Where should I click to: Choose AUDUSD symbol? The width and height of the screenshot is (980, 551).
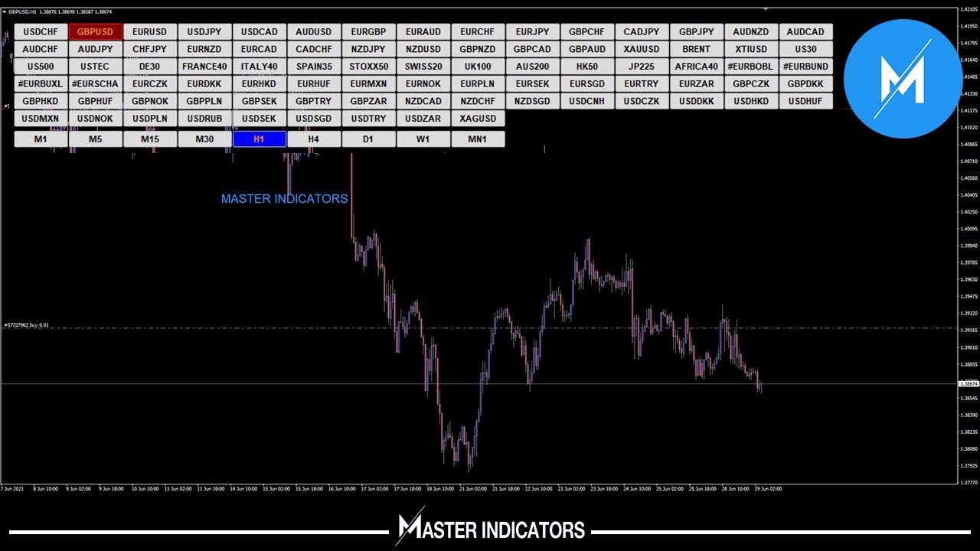tap(314, 32)
